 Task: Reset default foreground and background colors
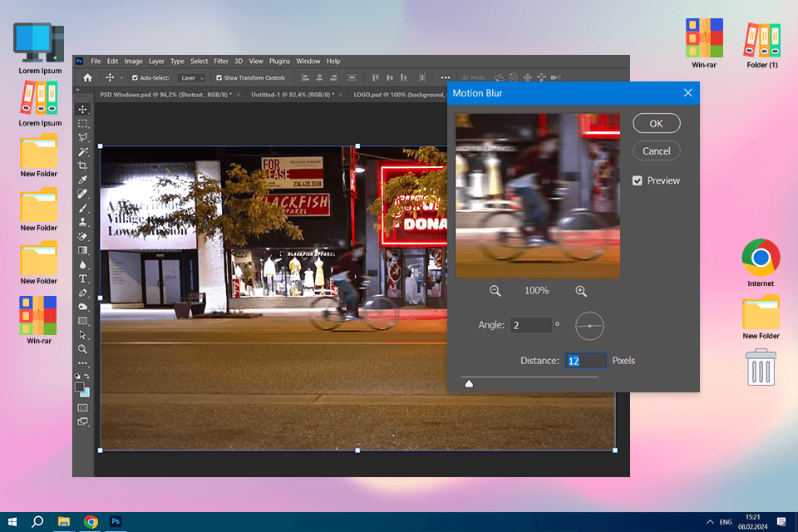[x=77, y=377]
